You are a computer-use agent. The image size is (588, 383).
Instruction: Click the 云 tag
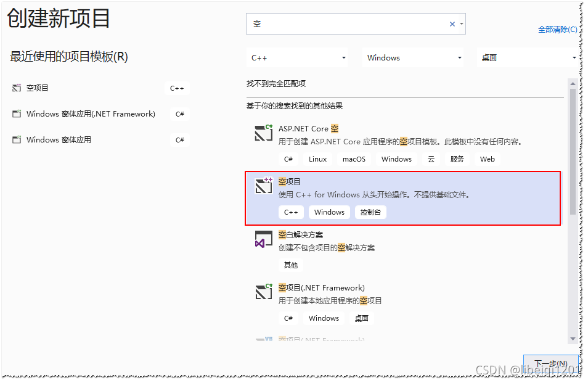(431, 159)
